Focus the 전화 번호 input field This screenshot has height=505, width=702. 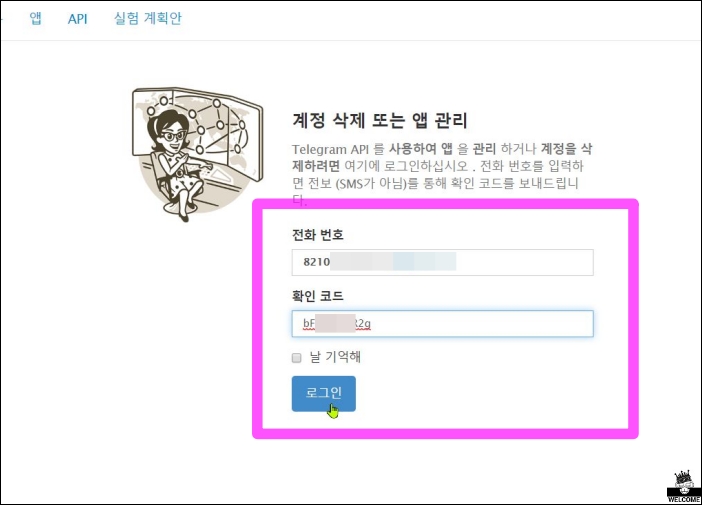[442, 262]
